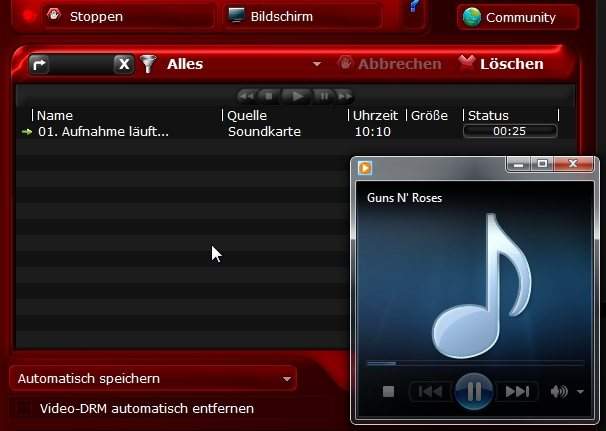Click the filter funnel icon
606x431 pixels.
pyautogui.click(x=148, y=64)
